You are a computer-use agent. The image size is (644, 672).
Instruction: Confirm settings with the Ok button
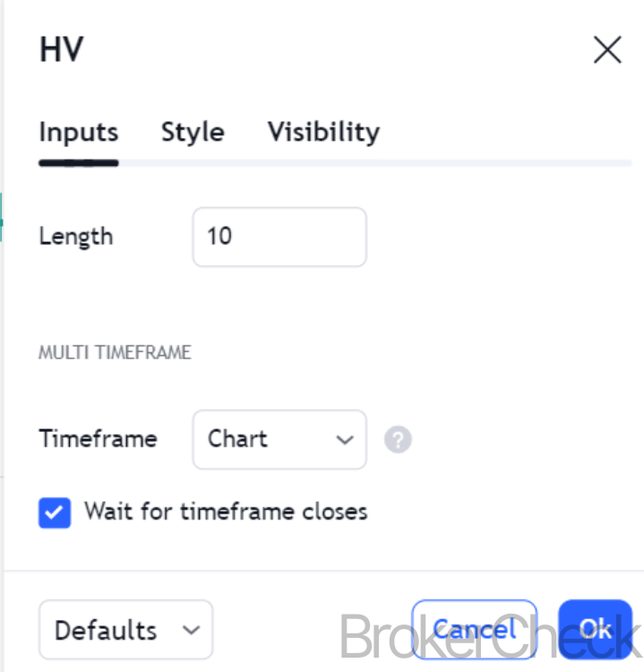(595, 629)
